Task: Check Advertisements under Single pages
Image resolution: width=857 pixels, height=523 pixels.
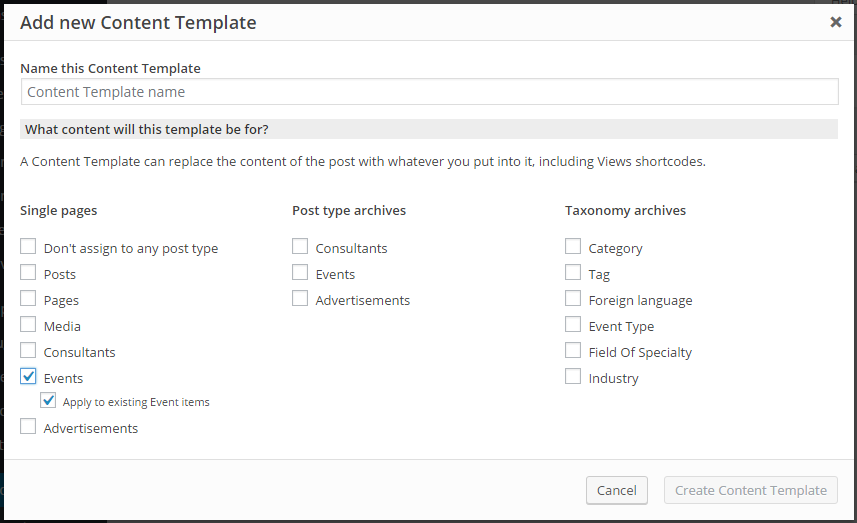Action: coord(28,426)
